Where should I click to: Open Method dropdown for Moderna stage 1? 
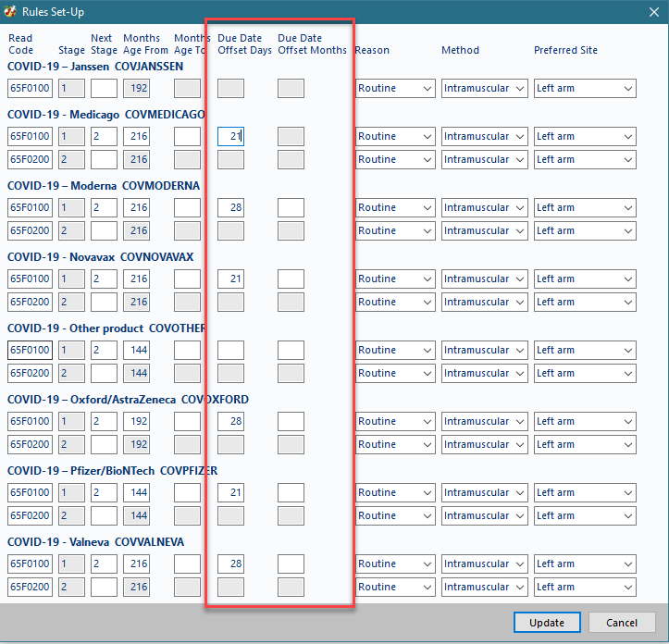(x=484, y=208)
